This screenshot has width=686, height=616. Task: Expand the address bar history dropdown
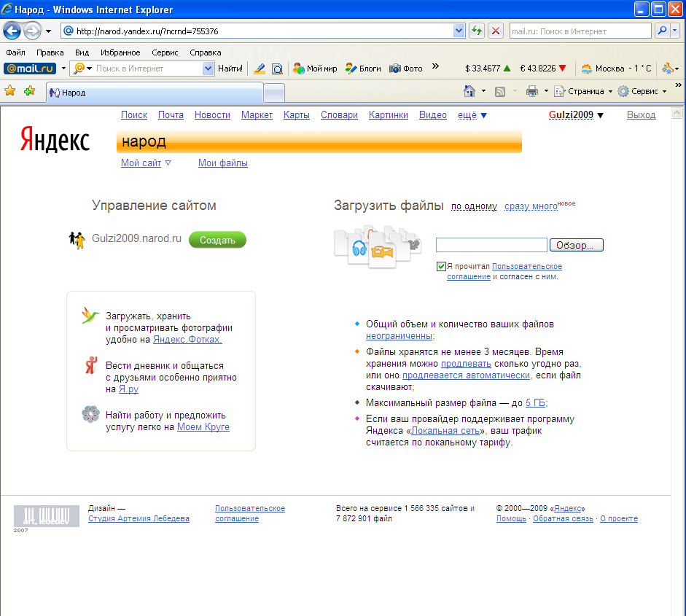(x=459, y=31)
